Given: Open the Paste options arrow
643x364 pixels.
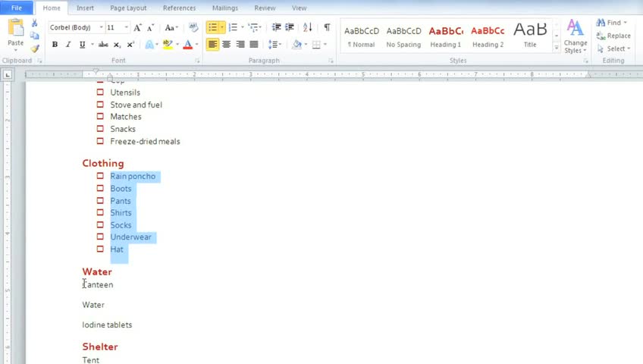Looking at the screenshot, I should 16,50.
